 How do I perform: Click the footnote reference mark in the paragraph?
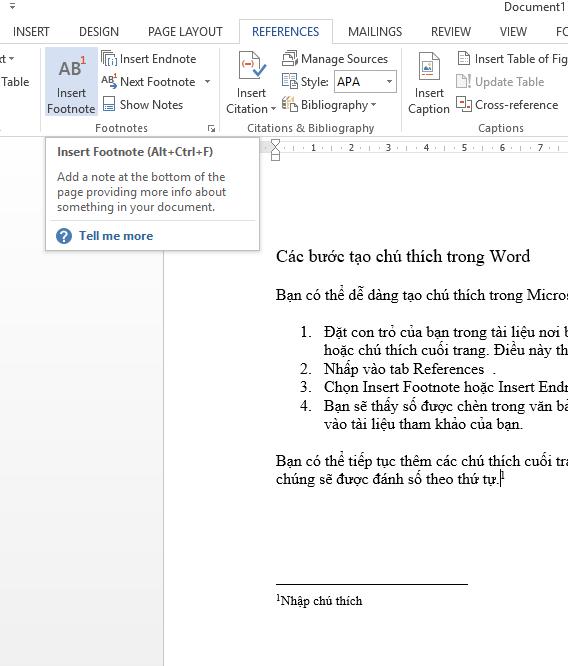[x=503, y=475]
